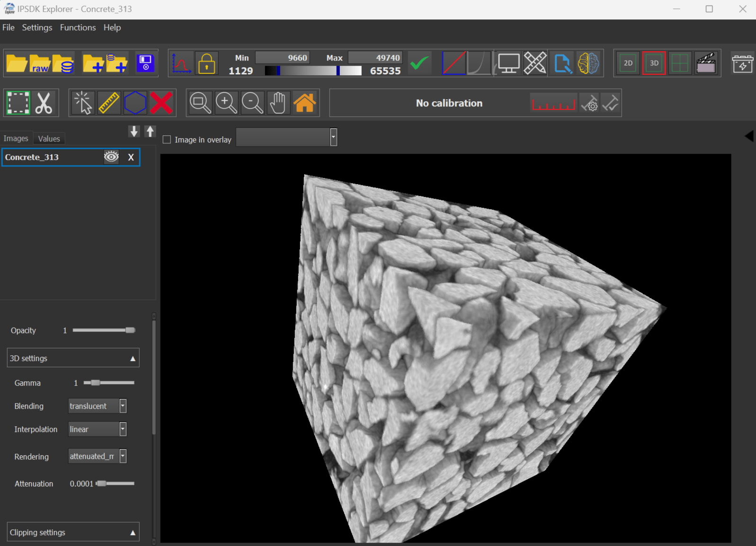Select the hand pan tool
This screenshot has width=756, height=546.
click(278, 103)
